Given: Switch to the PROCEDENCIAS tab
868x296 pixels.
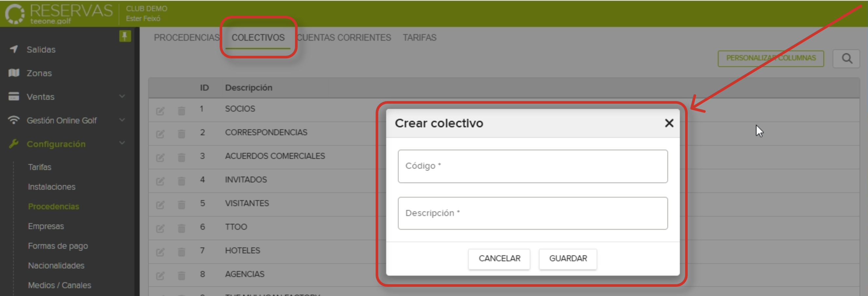Looking at the screenshot, I should pyautogui.click(x=187, y=37).
